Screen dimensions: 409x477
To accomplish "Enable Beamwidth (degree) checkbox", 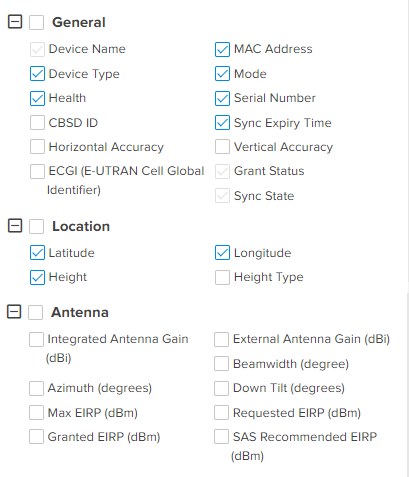I will point(221,364).
